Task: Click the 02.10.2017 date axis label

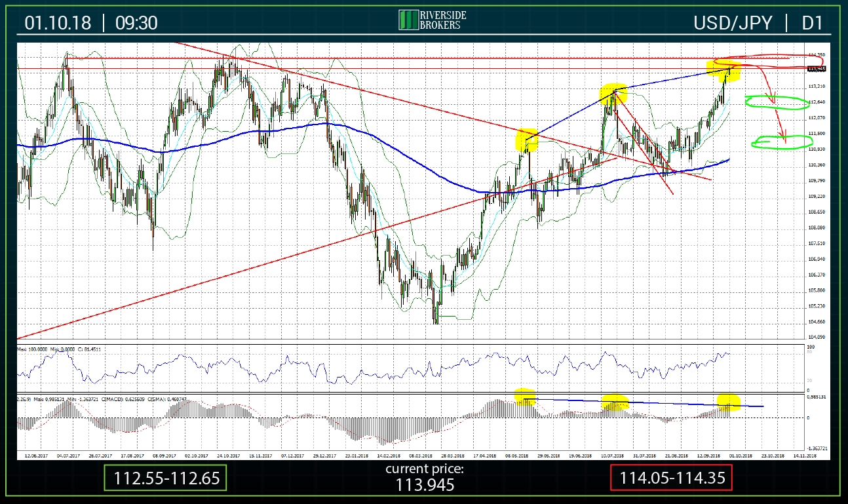Action: click(x=197, y=455)
